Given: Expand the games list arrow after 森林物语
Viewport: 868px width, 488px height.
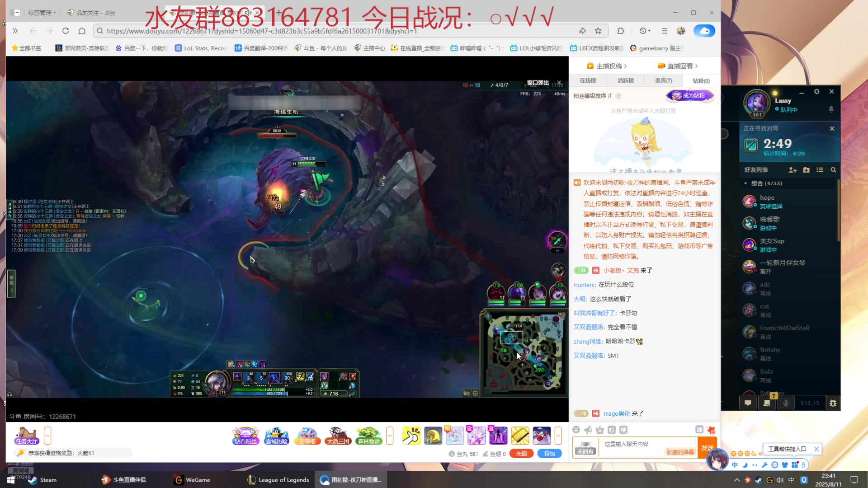Looking at the screenshot, I should [x=390, y=436].
